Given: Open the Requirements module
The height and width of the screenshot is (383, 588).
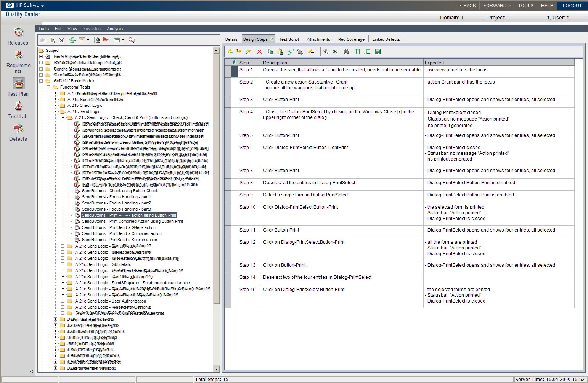Looking at the screenshot, I should 18,61.
